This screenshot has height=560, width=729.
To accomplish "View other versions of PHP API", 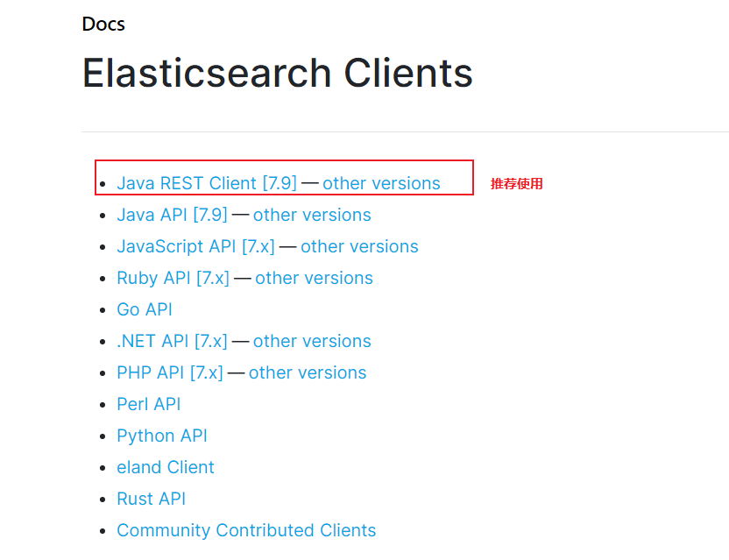I will pos(308,373).
